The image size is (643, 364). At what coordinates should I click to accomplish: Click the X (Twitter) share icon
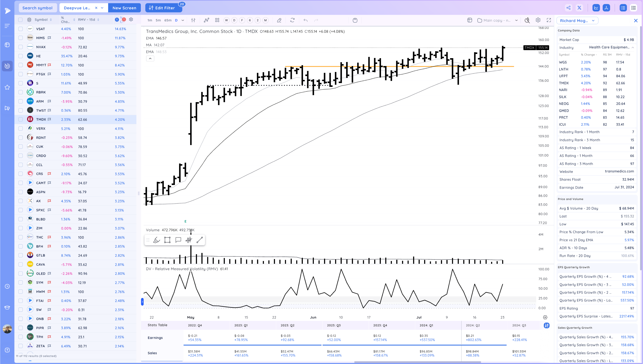579,8
